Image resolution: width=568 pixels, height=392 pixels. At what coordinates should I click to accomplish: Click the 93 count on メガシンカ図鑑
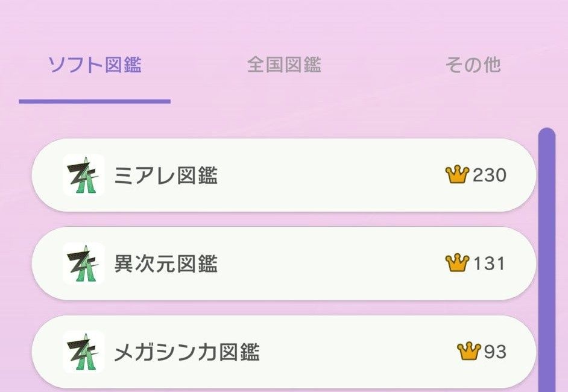[x=496, y=352]
